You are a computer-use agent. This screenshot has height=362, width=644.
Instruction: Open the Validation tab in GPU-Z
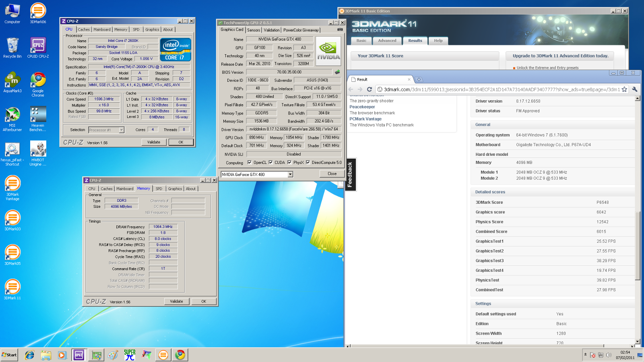tap(272, 30)
